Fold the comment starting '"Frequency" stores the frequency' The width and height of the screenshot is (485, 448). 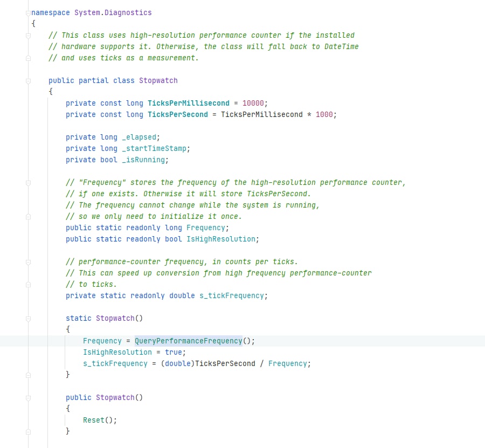tap(28, 183)
